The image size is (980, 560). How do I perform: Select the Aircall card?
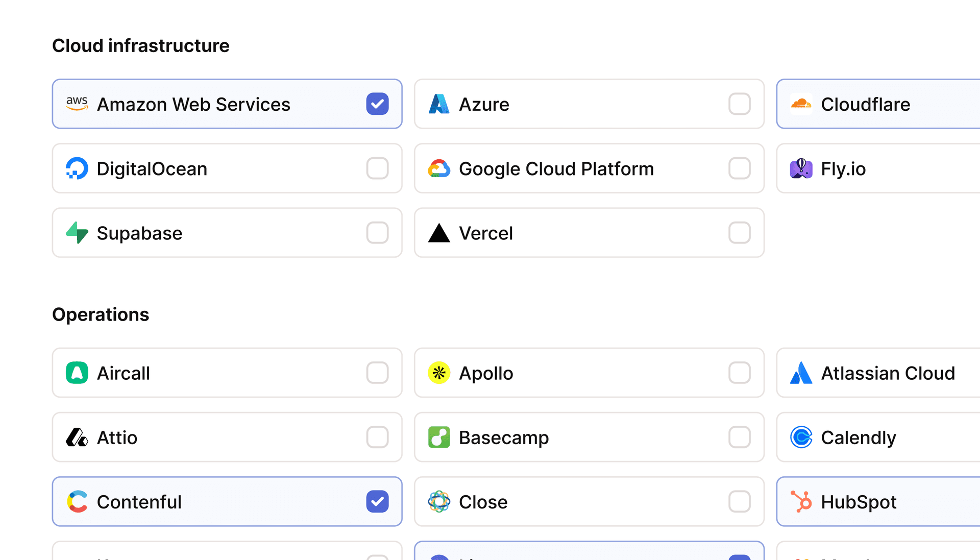227,373
